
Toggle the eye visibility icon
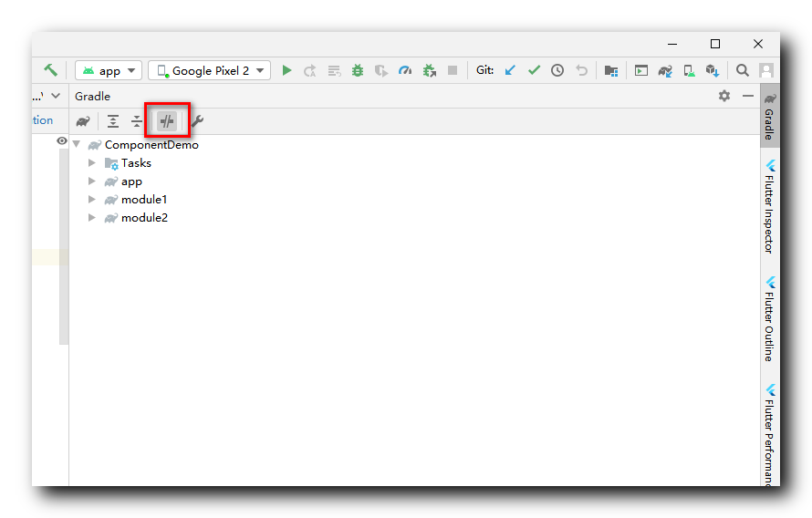pyautogui.click(x=62, y=140)
